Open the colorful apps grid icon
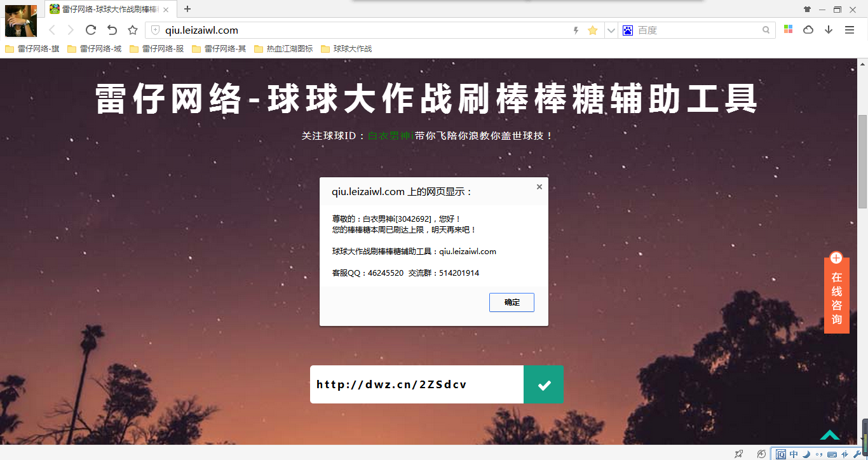Viewport: 868px width, 460px height. (x=788, y=30)
